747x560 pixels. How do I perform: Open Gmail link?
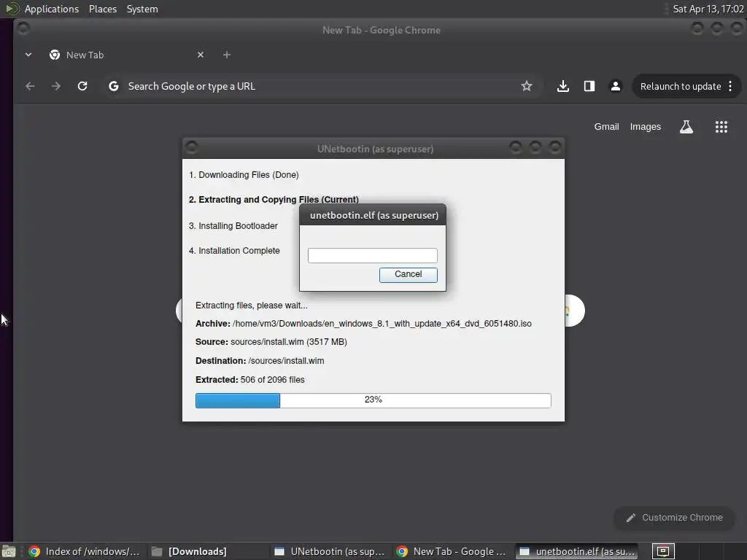point(606,127)
